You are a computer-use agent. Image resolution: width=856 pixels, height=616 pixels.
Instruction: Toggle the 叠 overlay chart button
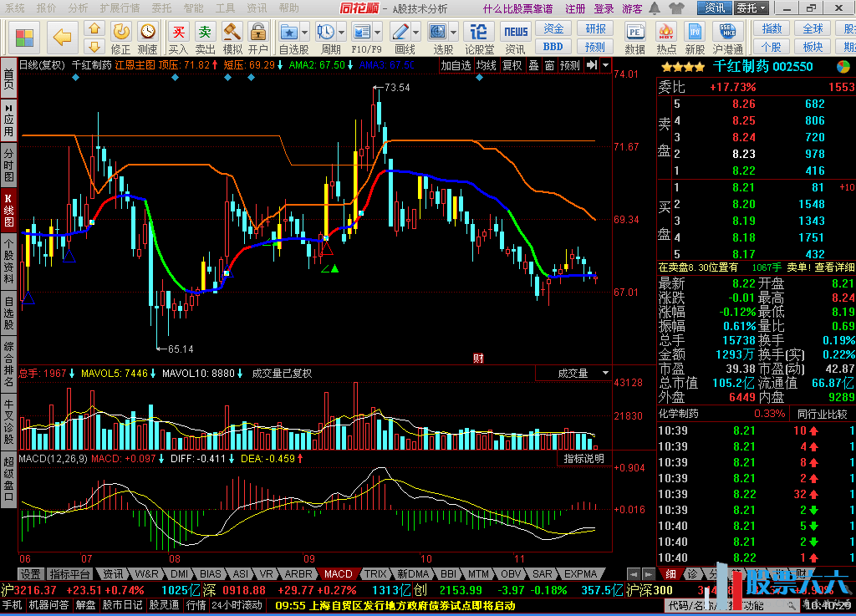pos(533,65)
